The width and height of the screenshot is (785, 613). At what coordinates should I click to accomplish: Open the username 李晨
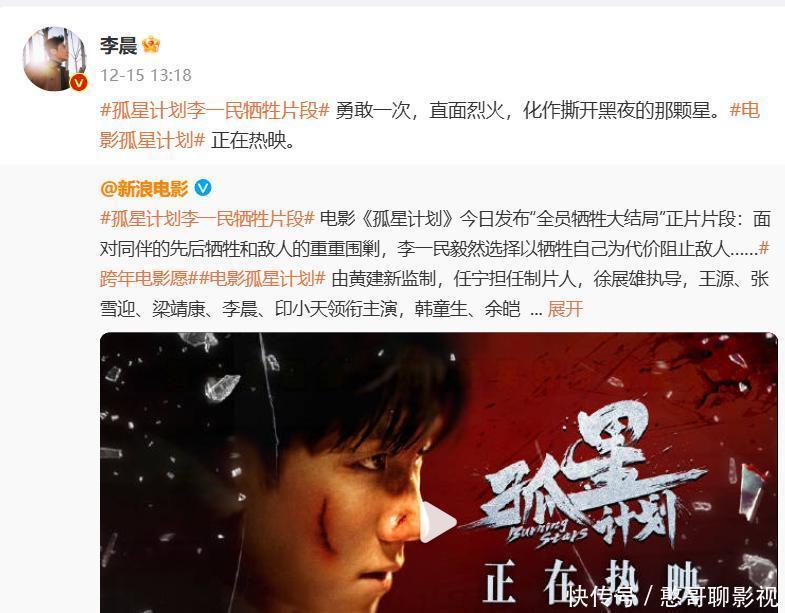pos(118,46)
